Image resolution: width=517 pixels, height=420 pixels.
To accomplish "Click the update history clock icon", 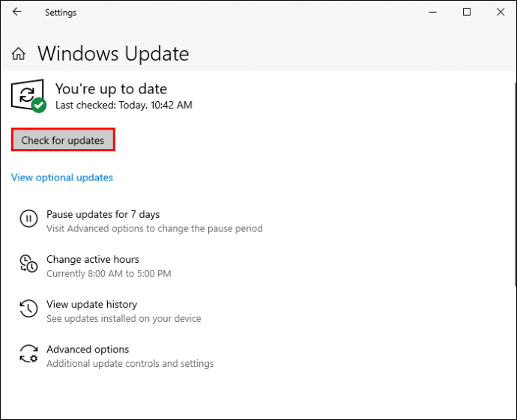I will click(28, 308).
